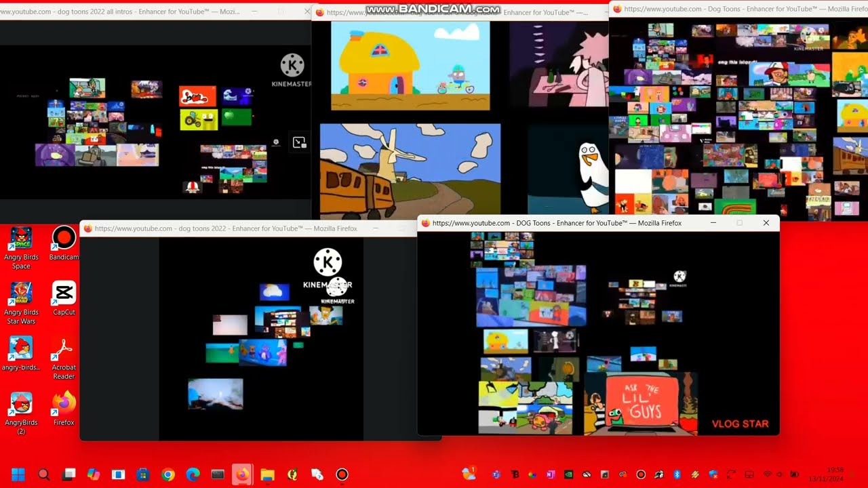868x488 pixels.
Task: Click the 'DOG Toons' window title bar
Action: click(x=598, y=223)
